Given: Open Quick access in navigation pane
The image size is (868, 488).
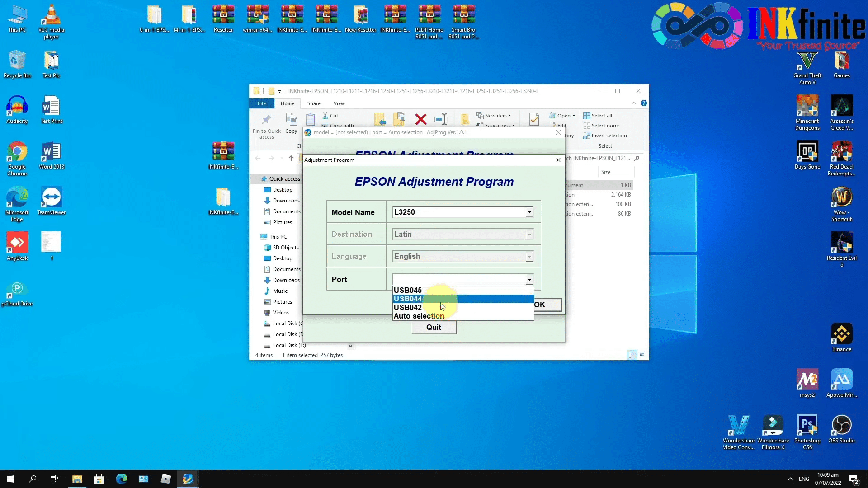Looking at the screenshot, I should pos(281,179).
